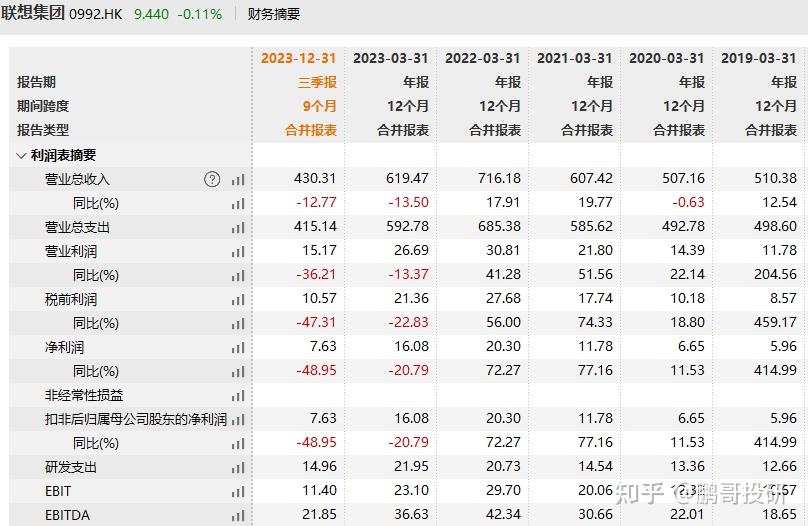Open chart icon for 同比(%) under 扣非后净利润

[238, 444]
